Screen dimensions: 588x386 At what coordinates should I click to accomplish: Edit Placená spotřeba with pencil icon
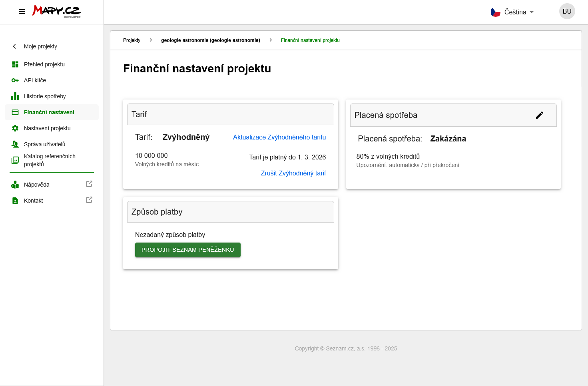tap(540, 115)
